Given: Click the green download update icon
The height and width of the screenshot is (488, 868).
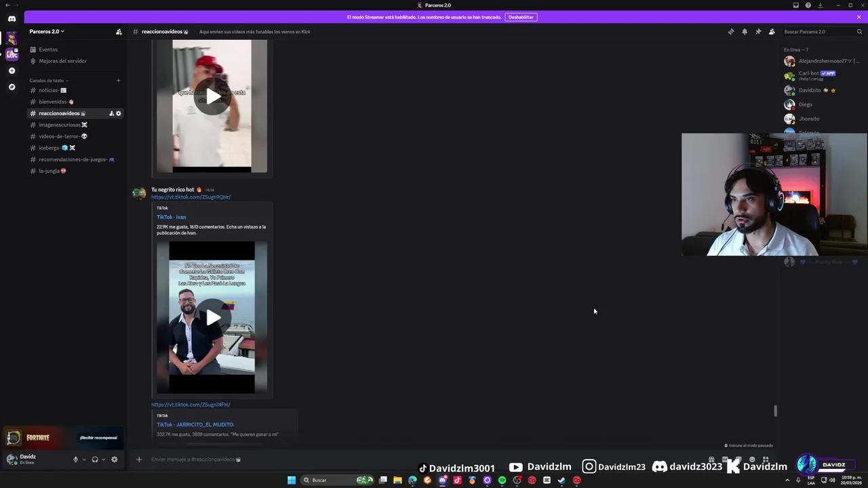Looking at the screenshot, I should [821, 5].
